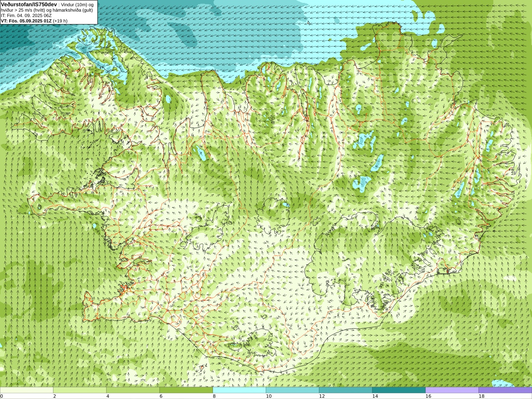The image size is (532, 399).
Task: Click the 4–6 m/s green legend swatch
Action: point(133,390)
